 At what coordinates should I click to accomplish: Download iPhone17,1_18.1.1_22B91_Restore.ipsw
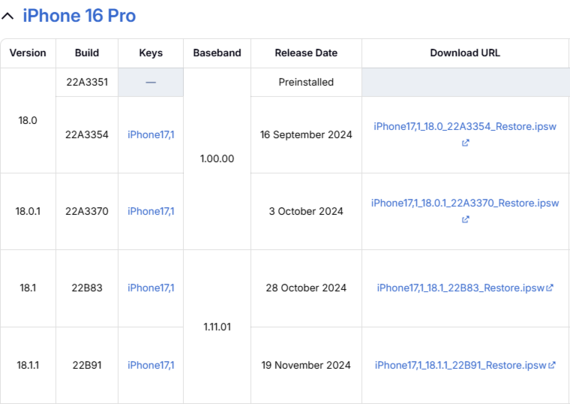pyautogui.click(x=461, y=365)
